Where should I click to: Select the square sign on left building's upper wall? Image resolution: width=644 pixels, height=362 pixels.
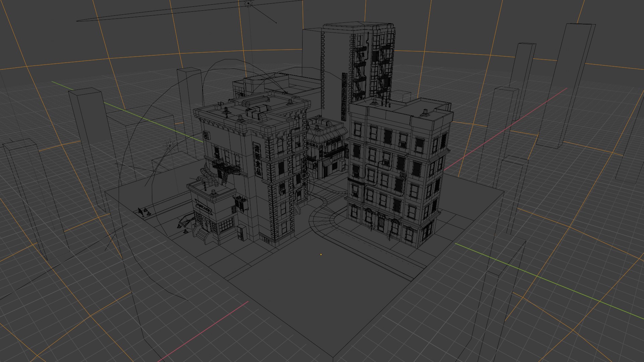pos(206,135)
